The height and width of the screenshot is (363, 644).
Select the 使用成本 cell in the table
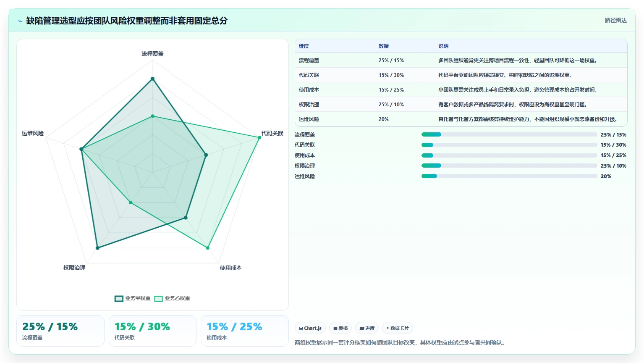coord(309,90)
